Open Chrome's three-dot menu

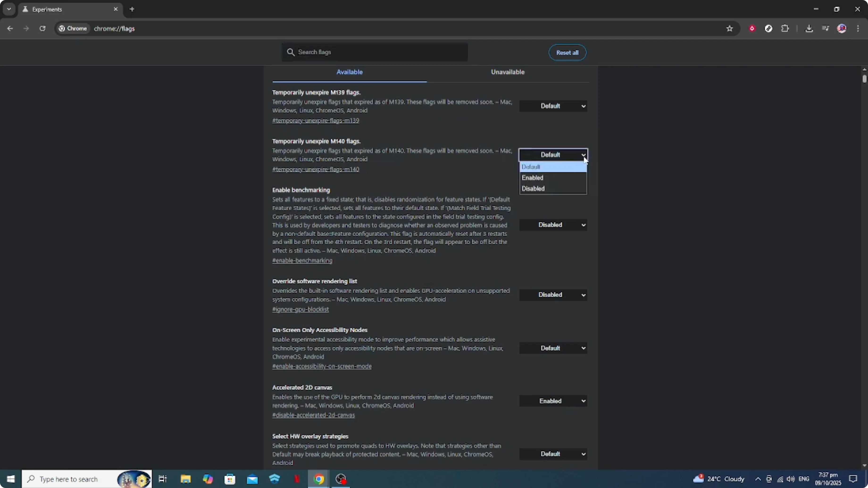click(x=858, y=29)
